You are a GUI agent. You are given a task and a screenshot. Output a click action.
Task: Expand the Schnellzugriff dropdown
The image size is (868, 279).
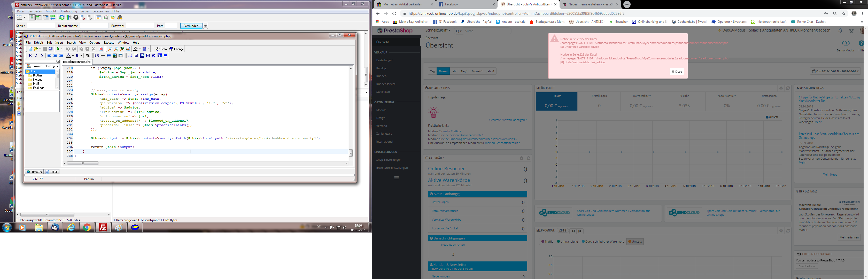point(437,30)
